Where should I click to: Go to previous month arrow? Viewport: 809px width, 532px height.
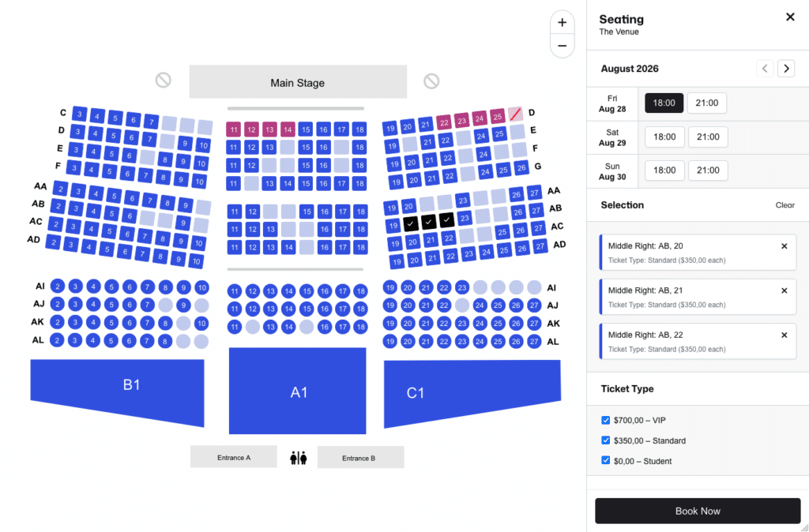click(765, 69)
